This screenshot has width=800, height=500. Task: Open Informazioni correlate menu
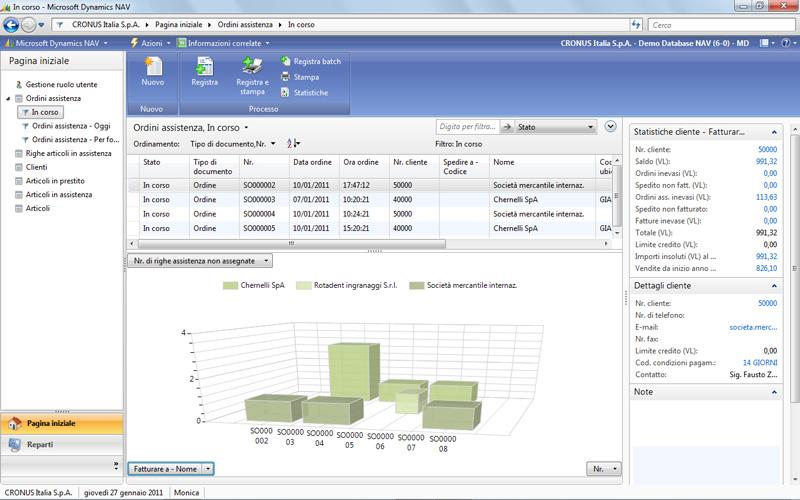223,43
